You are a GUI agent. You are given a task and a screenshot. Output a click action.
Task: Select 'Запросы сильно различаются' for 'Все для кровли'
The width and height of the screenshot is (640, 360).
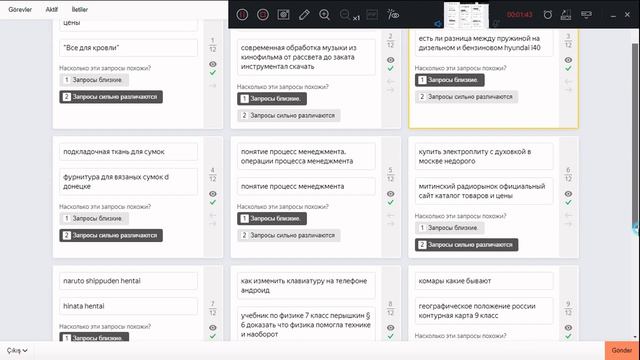click(111, 97)
